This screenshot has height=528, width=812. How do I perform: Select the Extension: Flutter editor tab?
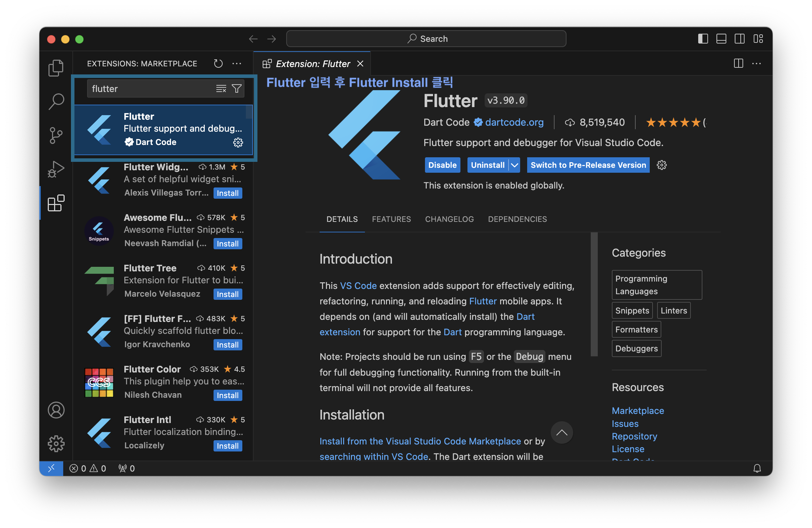pos(312,64)
